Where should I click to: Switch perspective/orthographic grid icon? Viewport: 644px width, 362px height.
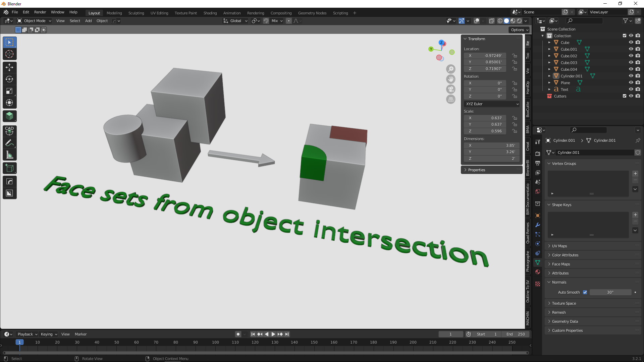point(451,99)
